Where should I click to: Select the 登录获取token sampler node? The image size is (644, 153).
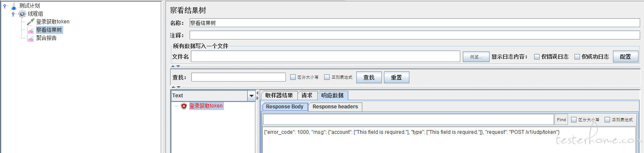[x=53, y=22]
